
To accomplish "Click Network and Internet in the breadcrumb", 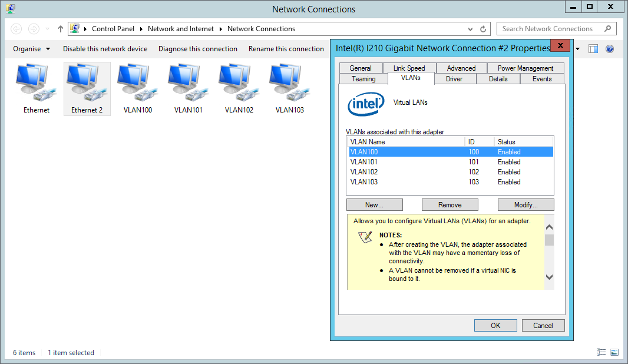I will pyautogui.click(x=181, y=29).
